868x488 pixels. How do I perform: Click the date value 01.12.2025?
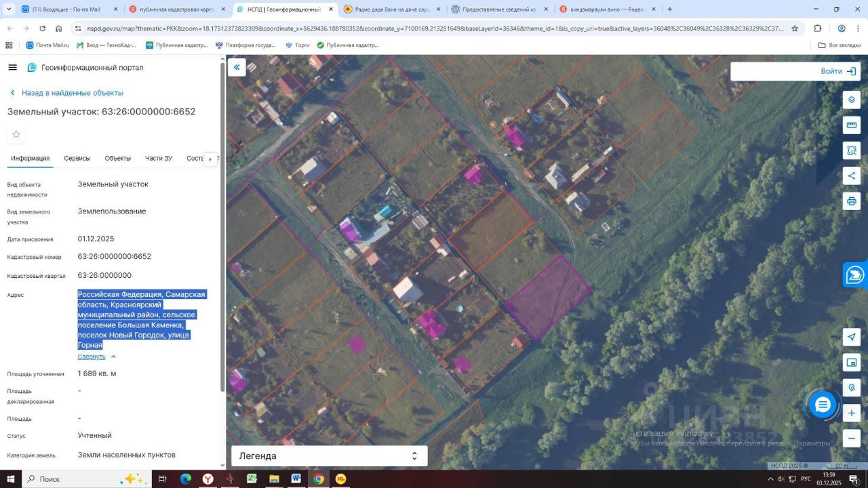pos(96,239)
